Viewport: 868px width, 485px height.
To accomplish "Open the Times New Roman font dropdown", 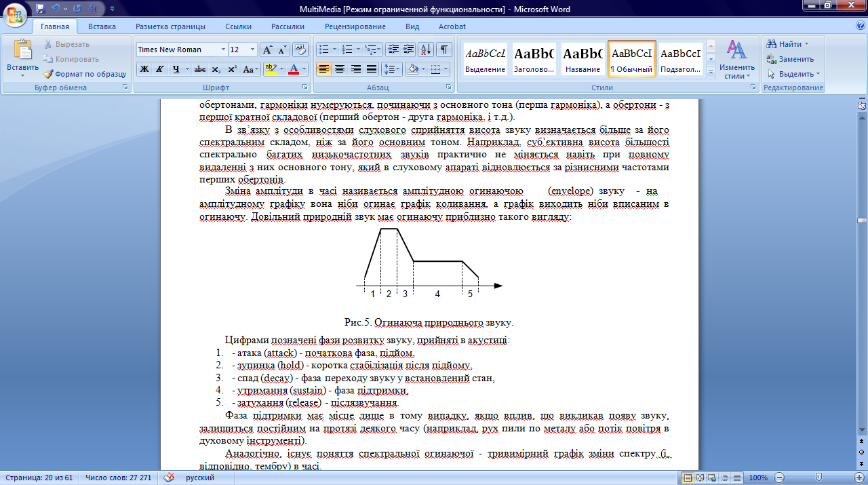I will click(x=223, y=50).
